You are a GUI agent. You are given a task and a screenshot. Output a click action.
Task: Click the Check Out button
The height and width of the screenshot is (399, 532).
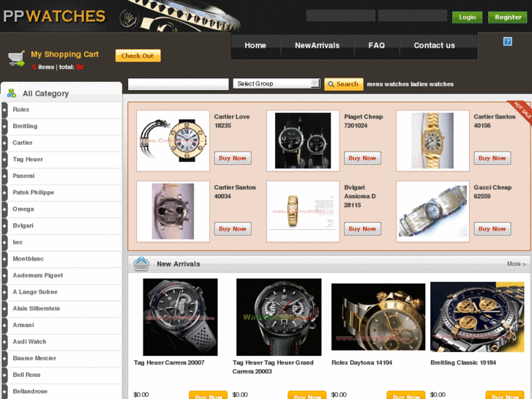tap(138, 56)
